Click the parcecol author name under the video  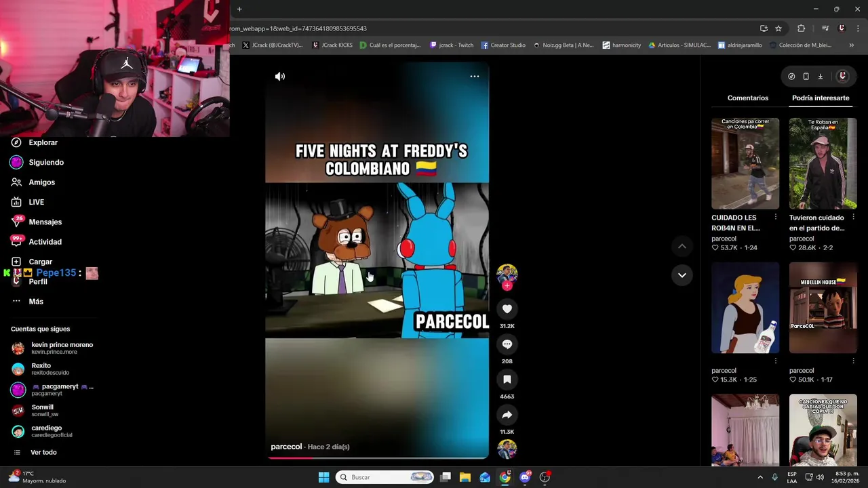pyautogui.click(x=286, y=447)
